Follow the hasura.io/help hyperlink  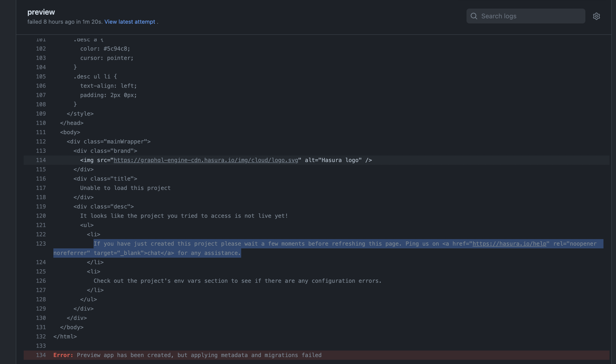(509, 244)
